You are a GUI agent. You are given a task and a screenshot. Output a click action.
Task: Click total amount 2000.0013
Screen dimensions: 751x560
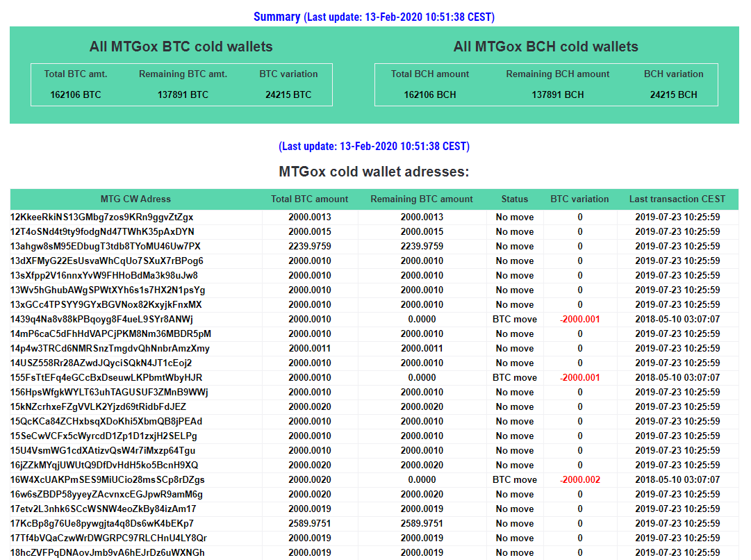click(x=309, y=217)
